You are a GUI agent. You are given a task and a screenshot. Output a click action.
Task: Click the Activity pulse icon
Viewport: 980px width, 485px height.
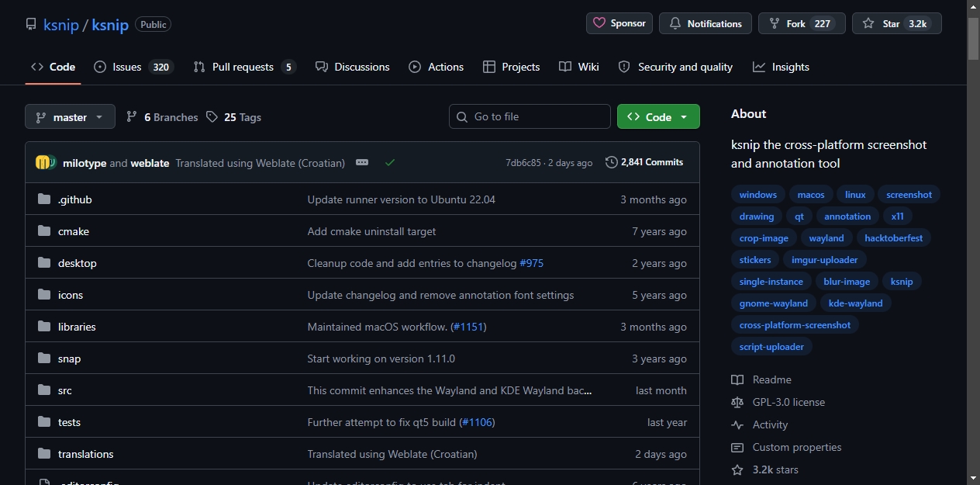click(737, 424)
